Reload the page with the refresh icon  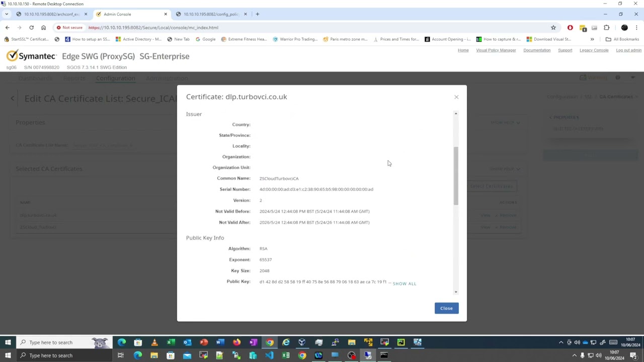coord(31,28)
